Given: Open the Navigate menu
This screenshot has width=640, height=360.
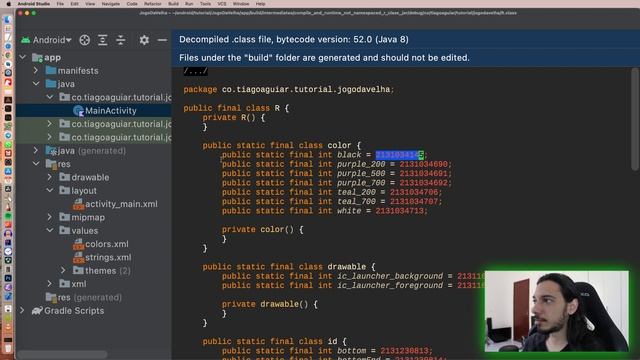Looking at the screenshot, I should point(111,4).
